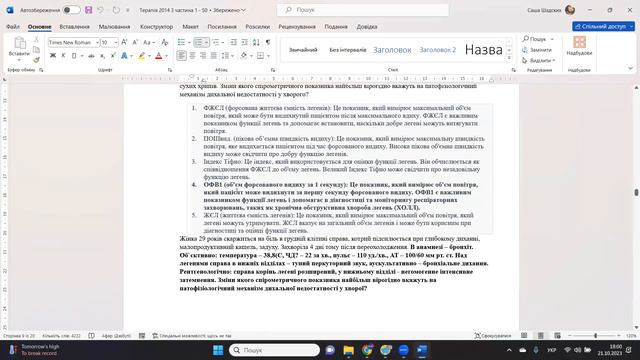This screenshot has width=640, height=360.
Task: Click the Спільний доступ button
Action: coord(603,27)
